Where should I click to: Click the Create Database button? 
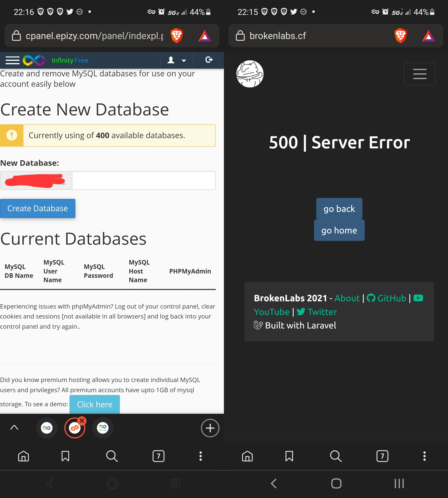pos(37,209)
